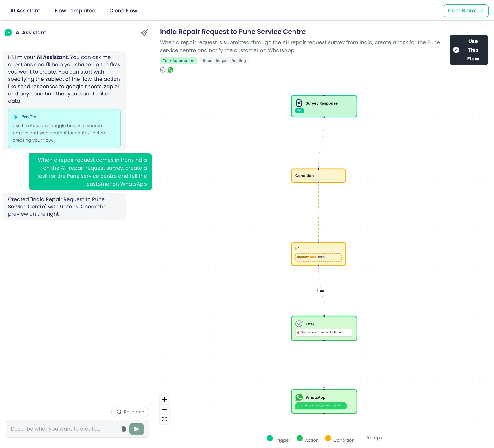This screenshot has width=494, height=448.
Task: Select the Survey Response trigger node
Action: pos(324,106)
